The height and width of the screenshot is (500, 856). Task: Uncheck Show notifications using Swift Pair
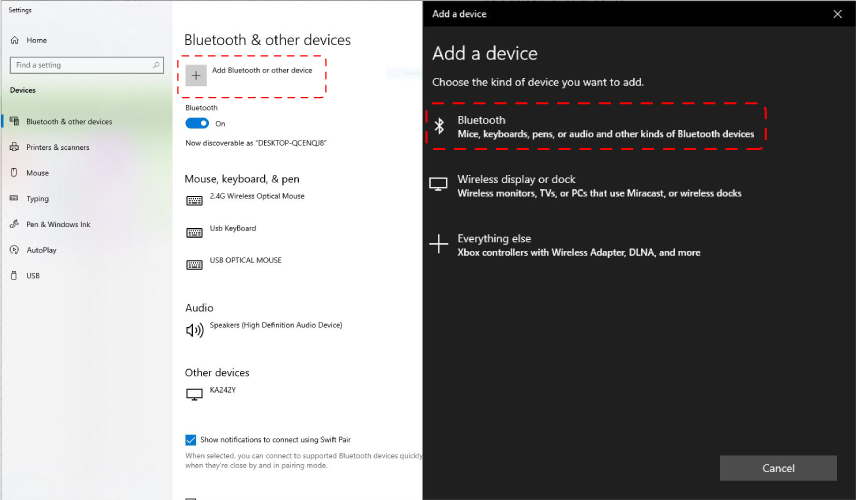(x=191, y=439)
